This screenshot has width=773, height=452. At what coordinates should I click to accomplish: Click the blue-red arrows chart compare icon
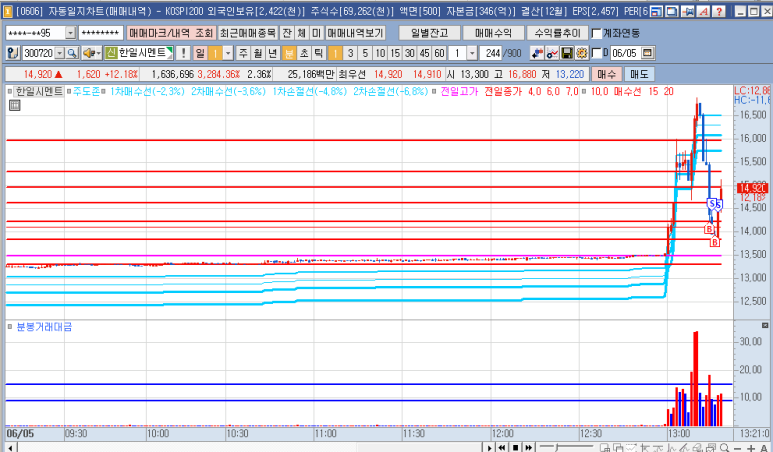click(x=537, y=53)
